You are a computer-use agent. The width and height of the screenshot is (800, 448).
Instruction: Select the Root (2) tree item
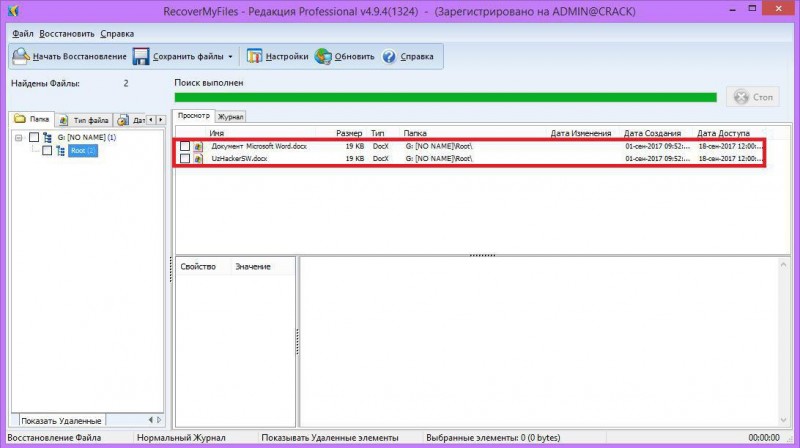[83, 151]
